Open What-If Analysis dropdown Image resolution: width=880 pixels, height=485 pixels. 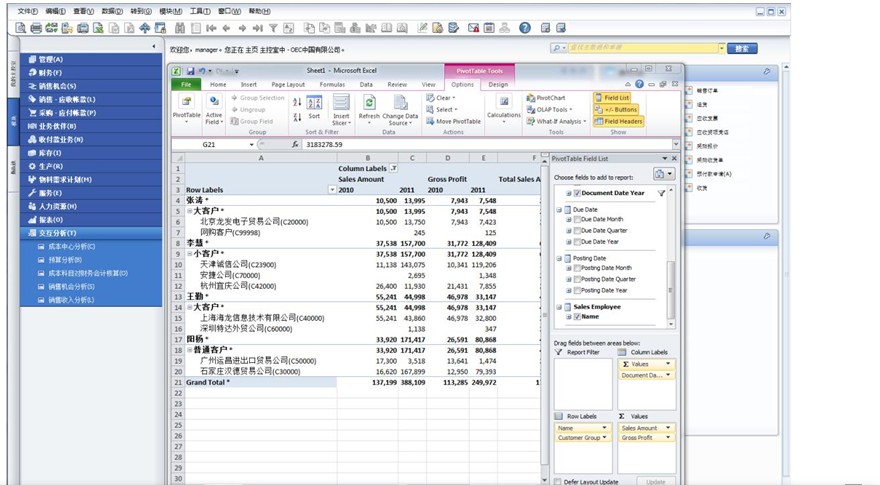coord(556,121)
